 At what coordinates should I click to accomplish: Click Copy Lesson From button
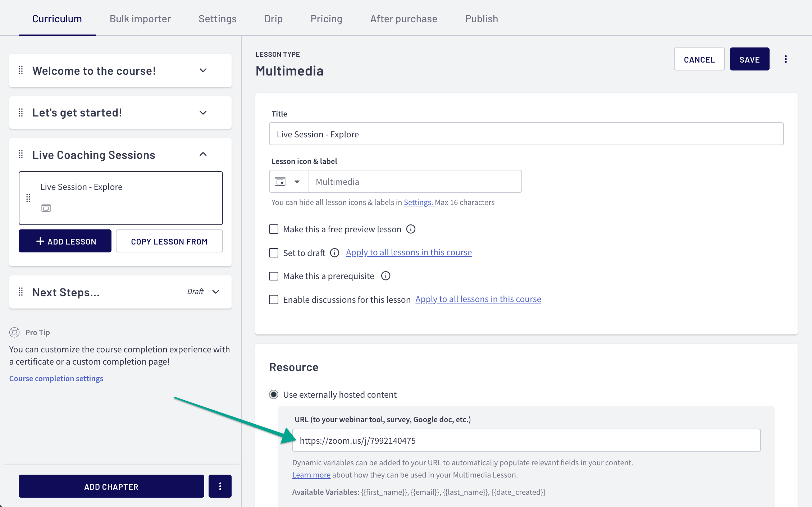(169, 241)
